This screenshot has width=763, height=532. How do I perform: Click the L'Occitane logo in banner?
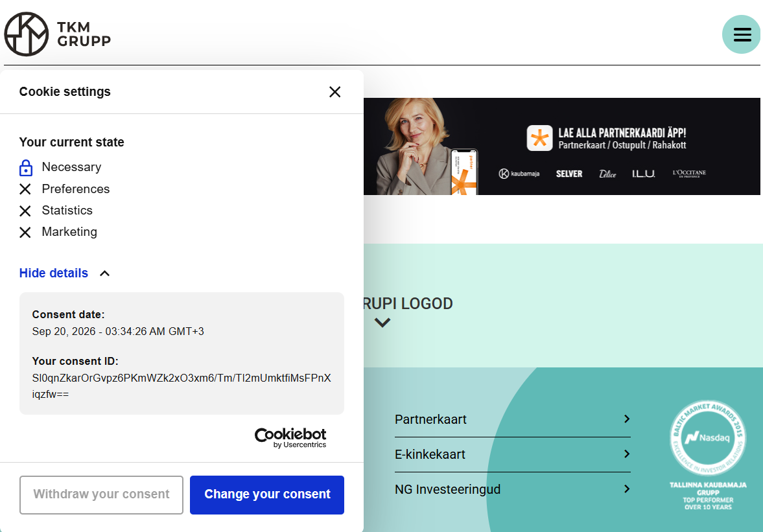click(x=689, y=173)
